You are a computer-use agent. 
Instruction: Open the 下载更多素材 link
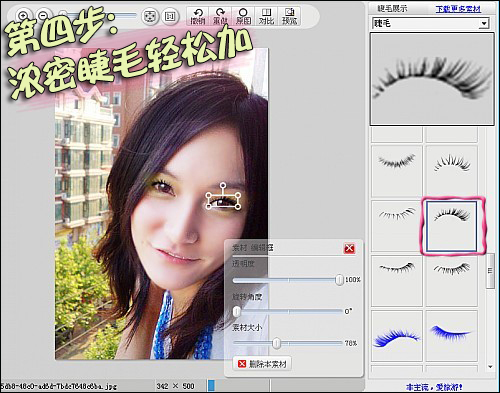458,9
